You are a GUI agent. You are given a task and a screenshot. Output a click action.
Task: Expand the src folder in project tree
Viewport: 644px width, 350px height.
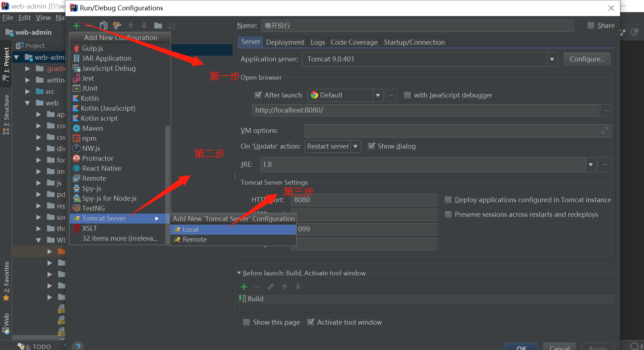coord(27,91)
